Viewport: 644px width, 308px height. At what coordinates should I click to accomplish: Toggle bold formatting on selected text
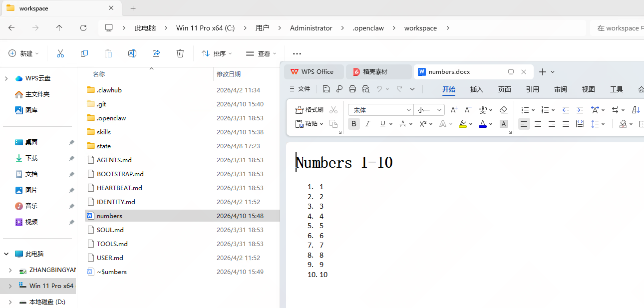coord(354,123)
